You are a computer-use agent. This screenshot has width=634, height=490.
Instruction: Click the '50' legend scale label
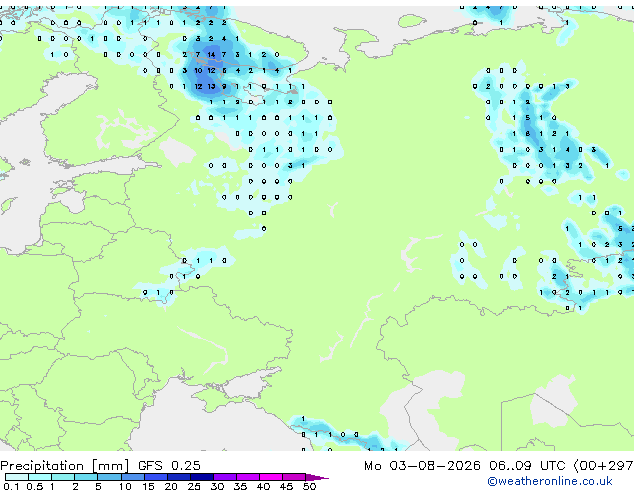[310, 486]
